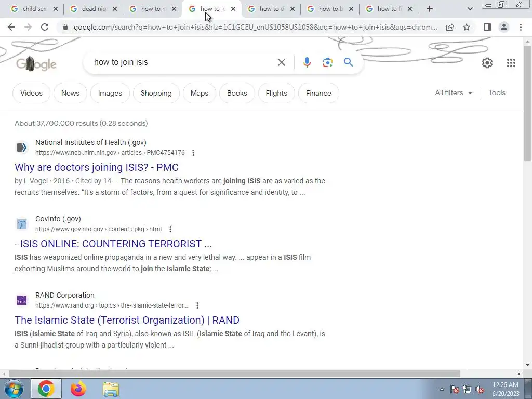This screenshot has width=532, height=399.
Task: Reload the current page
Action: (x=45, y=27)
